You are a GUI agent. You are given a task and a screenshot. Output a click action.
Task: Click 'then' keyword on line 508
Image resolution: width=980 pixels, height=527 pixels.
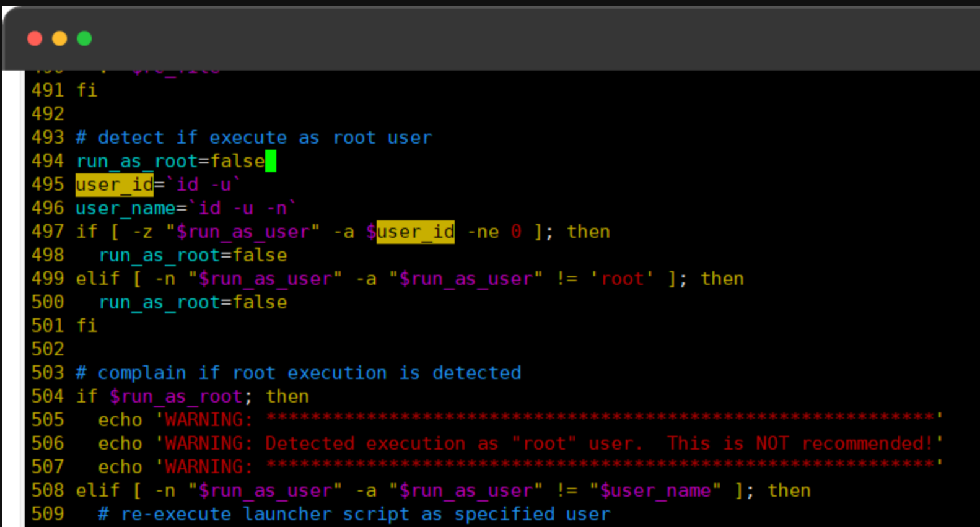789,490
